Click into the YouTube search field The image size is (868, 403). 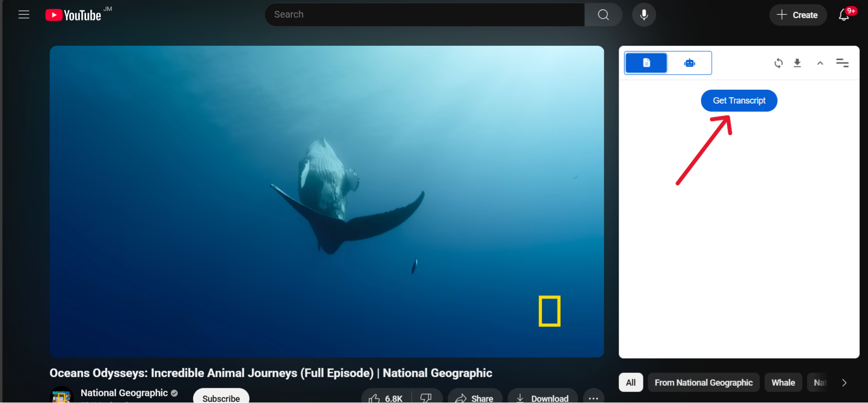point(424,15)
